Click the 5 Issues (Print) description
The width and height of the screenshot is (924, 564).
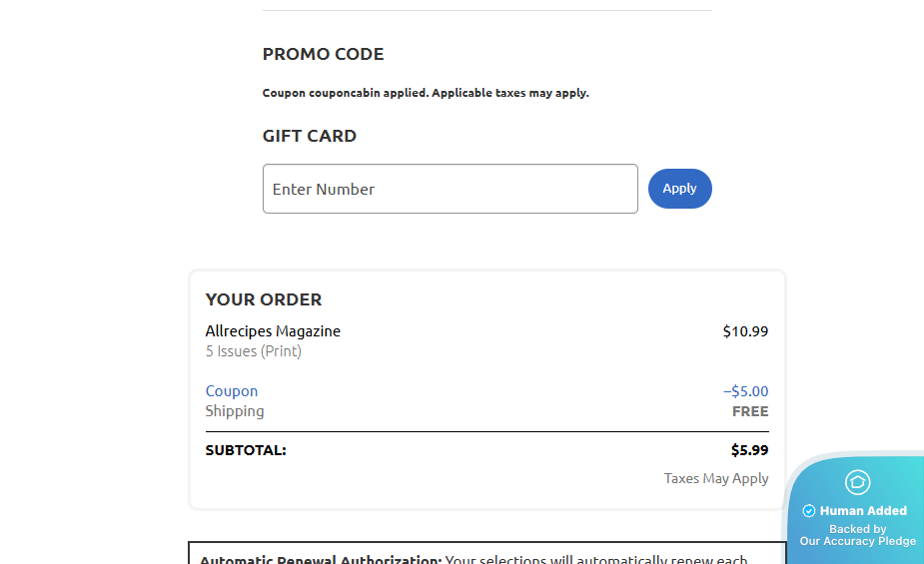click(x=254, y=351)
